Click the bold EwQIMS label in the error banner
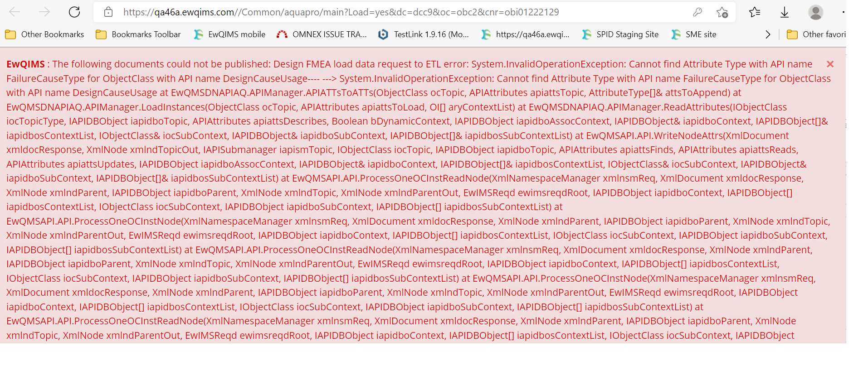Screen dimensions: 868x376 [x=26, y=64]
